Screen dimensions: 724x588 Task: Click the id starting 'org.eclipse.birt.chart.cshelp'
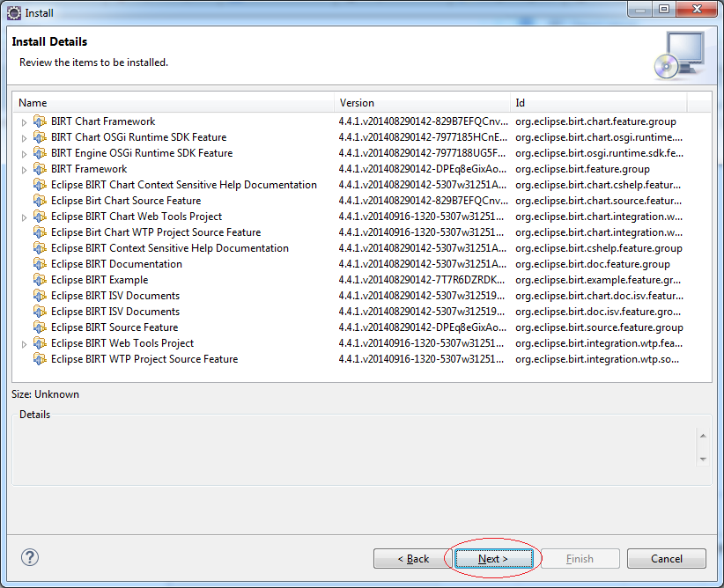coord(598,185)
